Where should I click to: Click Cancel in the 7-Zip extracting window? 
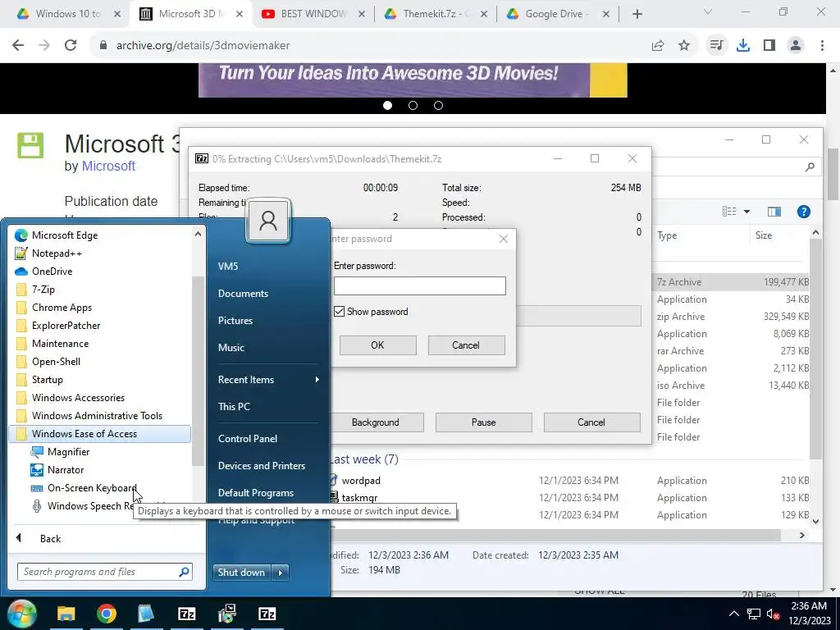click(591, 422)
